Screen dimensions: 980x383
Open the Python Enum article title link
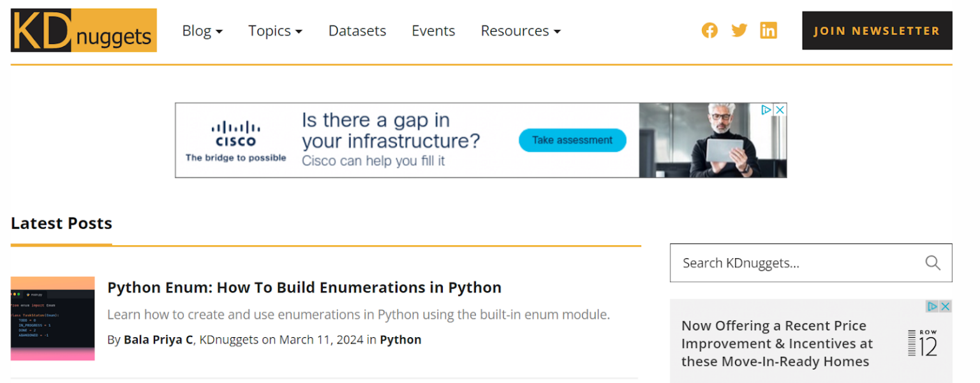(x=304, y=287)
